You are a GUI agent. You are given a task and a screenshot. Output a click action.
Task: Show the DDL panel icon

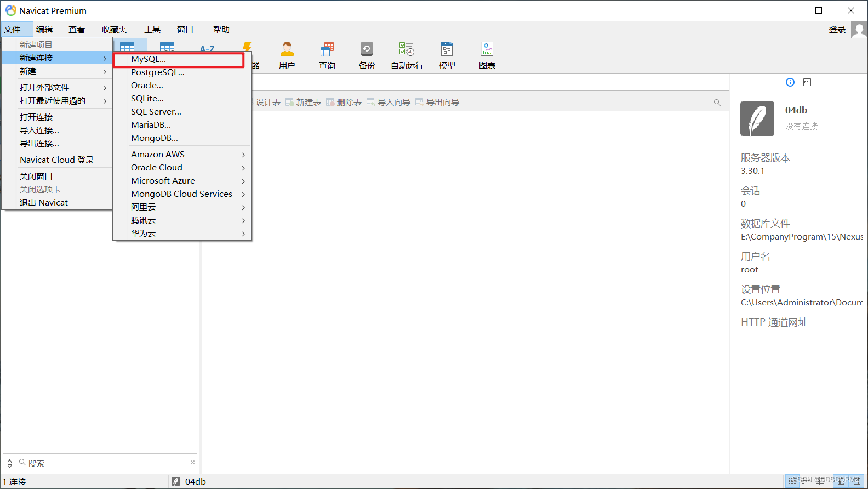(x=807, y=82)
